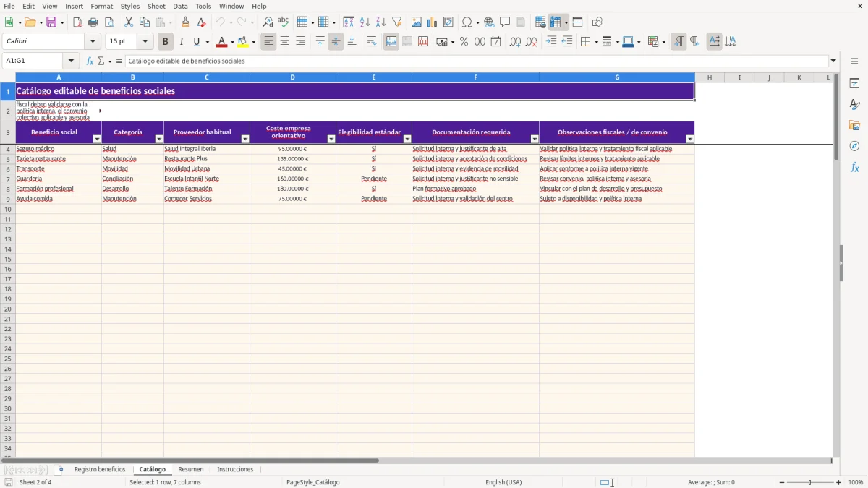
Task: Adjust the zoom slider
Action: coord(810,482)
